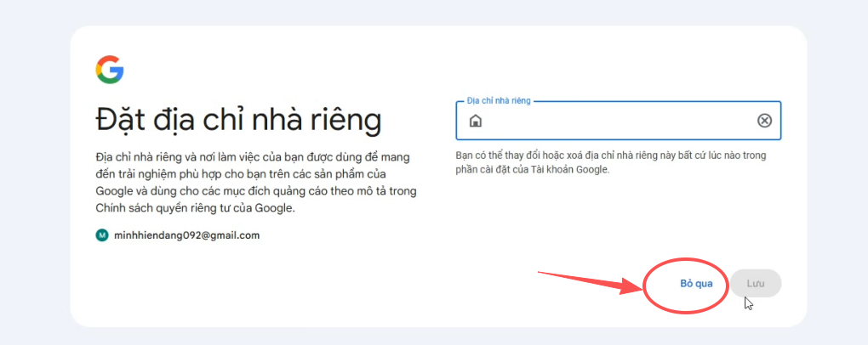This screenshot has height=345, width=868.
Task: Click the house icon in address field
Action: [475, 121]
